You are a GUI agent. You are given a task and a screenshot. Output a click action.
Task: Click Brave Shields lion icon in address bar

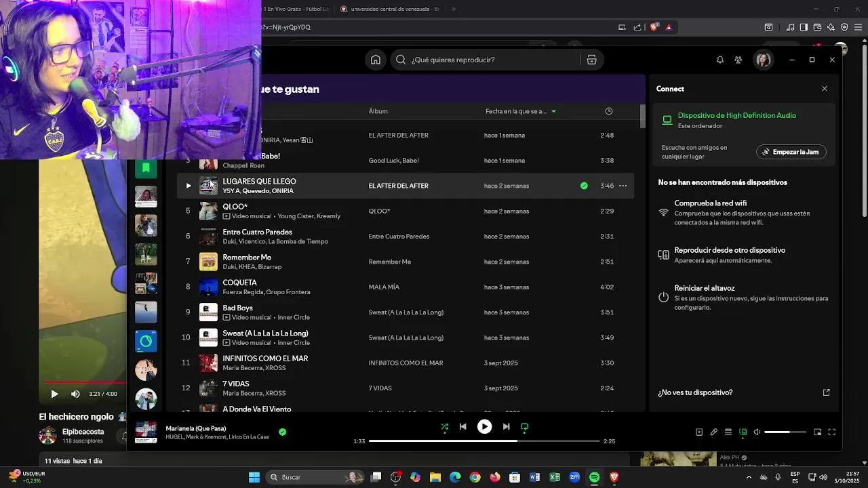pyautogui.click(x=654, y=27)
